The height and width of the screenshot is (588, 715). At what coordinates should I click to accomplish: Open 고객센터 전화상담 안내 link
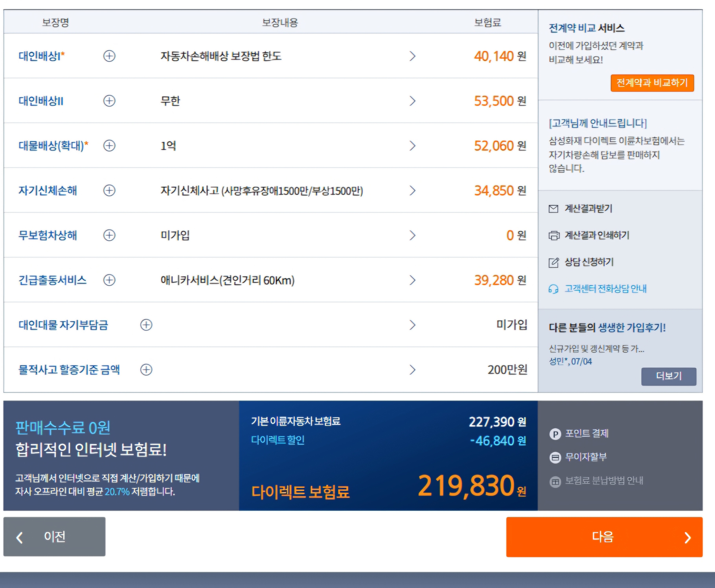tap(597, 289)
